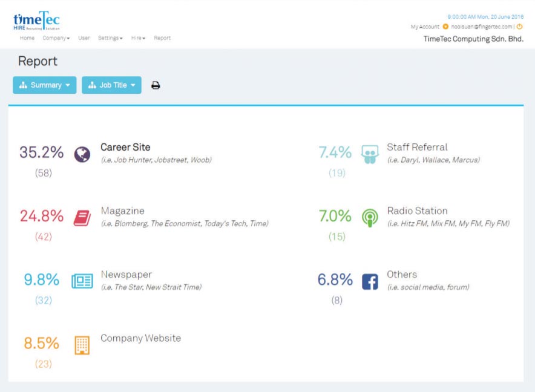Click the Newspaper label
Screen dimensions: 535x392
pyautogui.click(x=126, y=275)
